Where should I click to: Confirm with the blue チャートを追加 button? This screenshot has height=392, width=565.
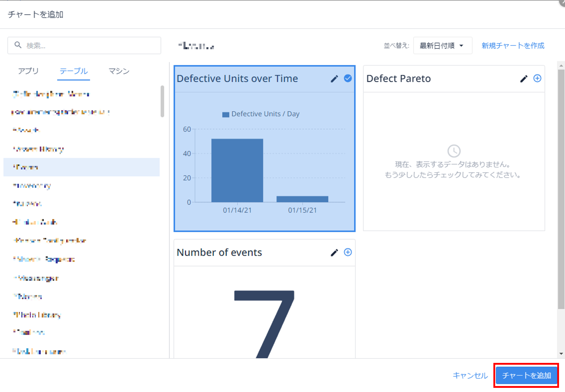click(526, 375)
